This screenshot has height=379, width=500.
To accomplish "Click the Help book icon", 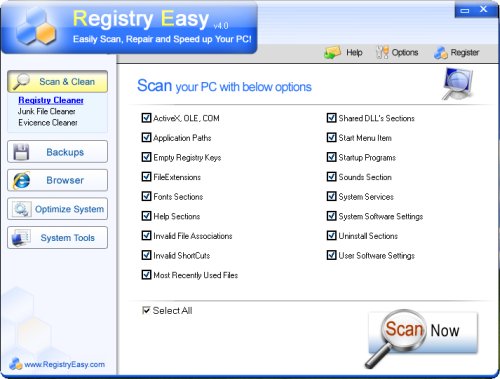I will pyautogui.click(x=332, y=53).
